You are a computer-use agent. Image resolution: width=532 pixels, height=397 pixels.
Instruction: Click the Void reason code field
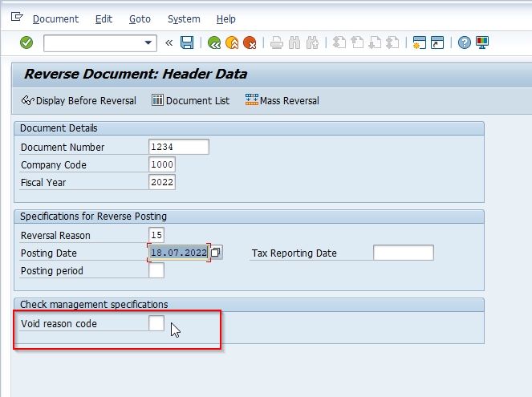[x=156, y=323]
